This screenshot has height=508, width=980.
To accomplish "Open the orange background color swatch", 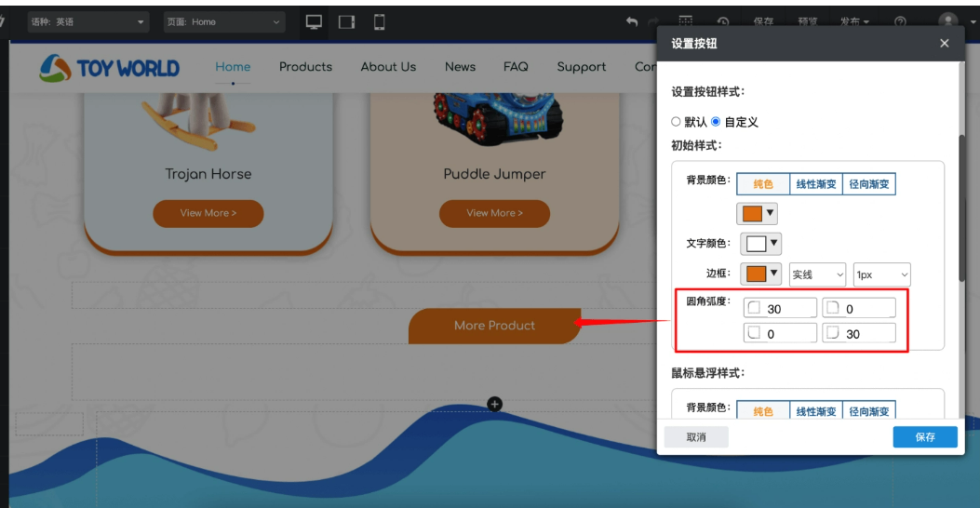I will (757, 214).
